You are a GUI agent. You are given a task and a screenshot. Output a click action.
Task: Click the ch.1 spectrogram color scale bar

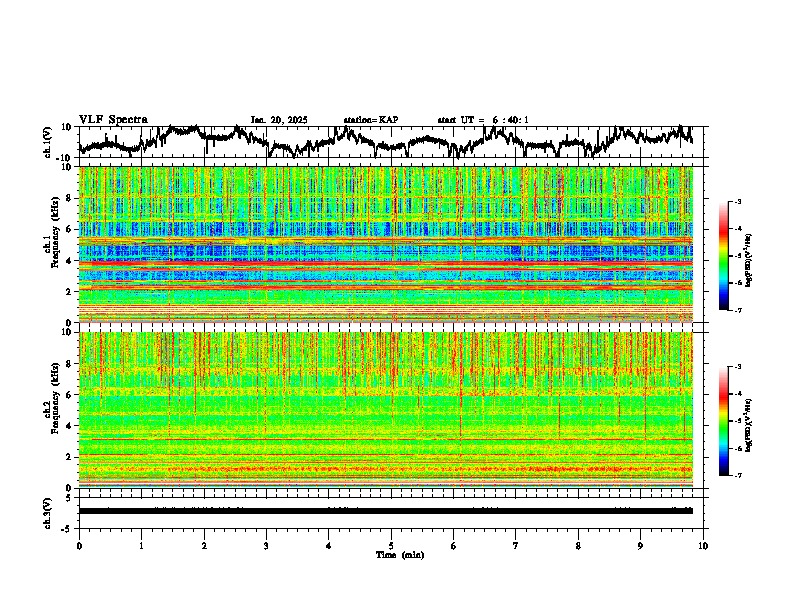click(x=723, y=256)
